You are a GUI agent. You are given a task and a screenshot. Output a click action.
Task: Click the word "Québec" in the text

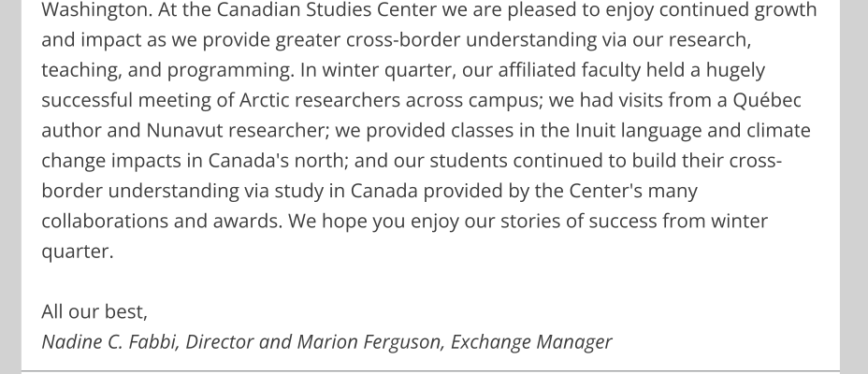pyautogui.click(x=767, y=100)
